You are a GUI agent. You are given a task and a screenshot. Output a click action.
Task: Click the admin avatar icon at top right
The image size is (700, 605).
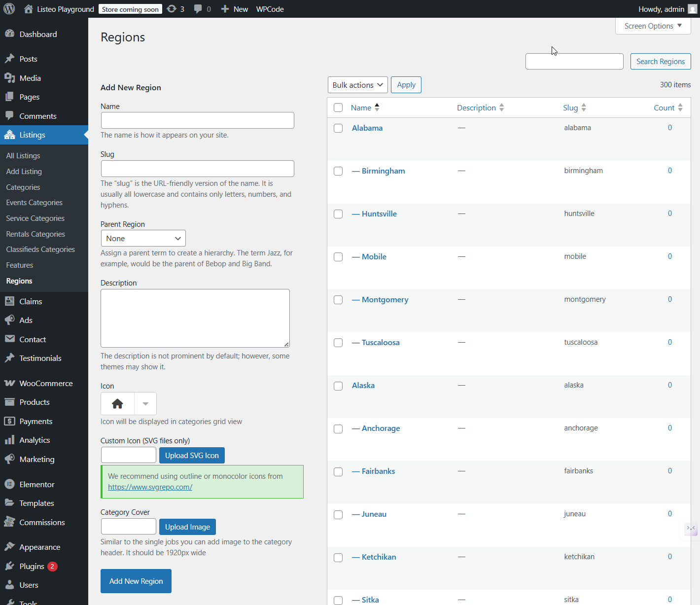692,9
